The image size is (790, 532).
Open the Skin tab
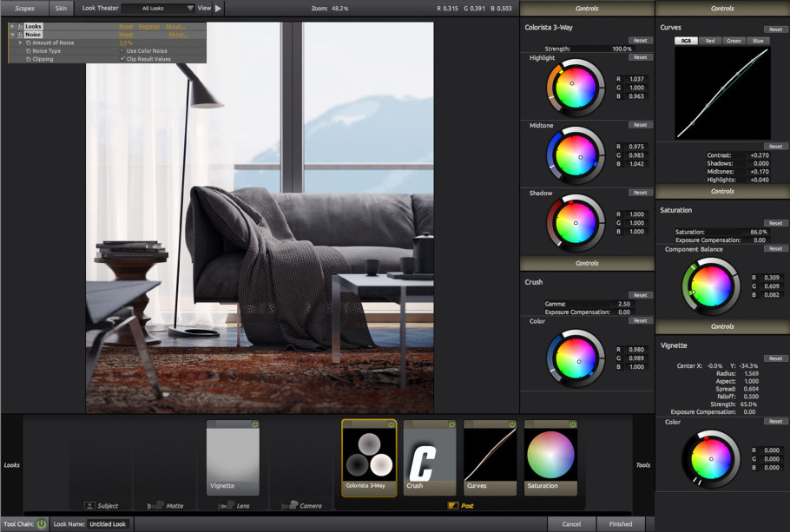pyautogui.click(x=61, y=8)
